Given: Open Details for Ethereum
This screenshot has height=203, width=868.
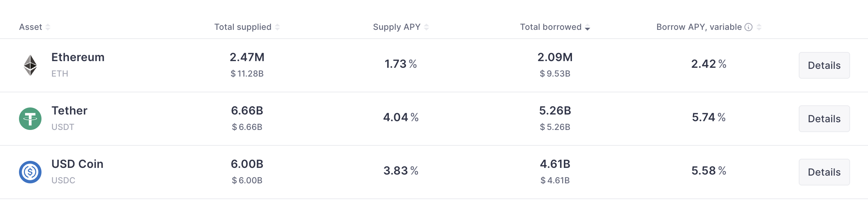Looking at the screenshot, I should coord(824,65).
